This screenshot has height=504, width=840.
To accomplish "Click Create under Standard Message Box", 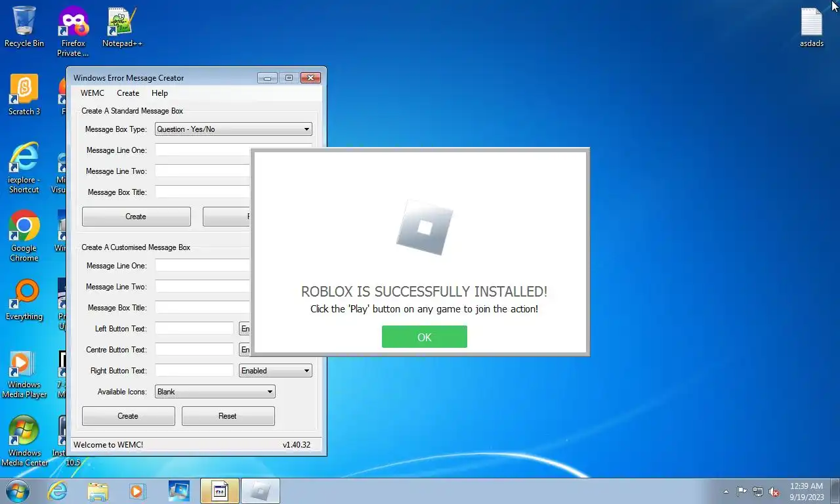I will coord(136,217).
